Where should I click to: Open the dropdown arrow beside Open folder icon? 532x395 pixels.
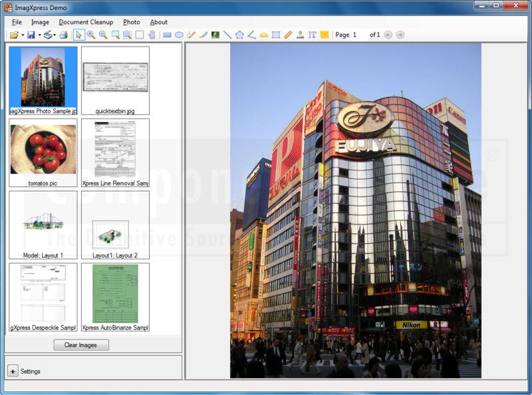23,35
